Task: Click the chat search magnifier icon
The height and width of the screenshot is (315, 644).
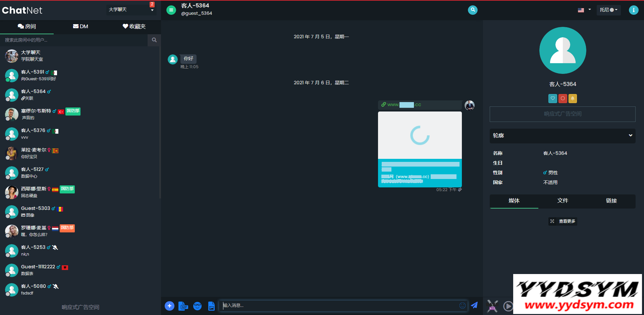Action: click(473, 10)
